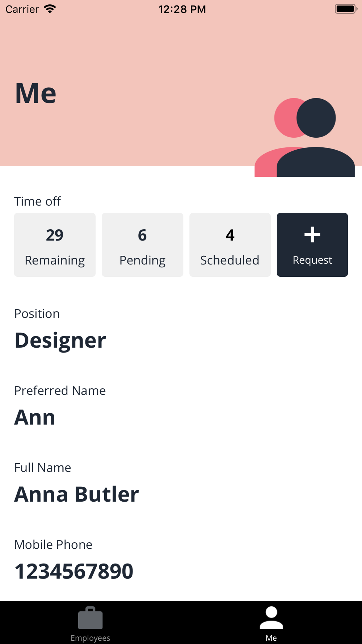Tap the Time off section heading
The width and height of the screenshot is (362, 644).
pos(37,201)
